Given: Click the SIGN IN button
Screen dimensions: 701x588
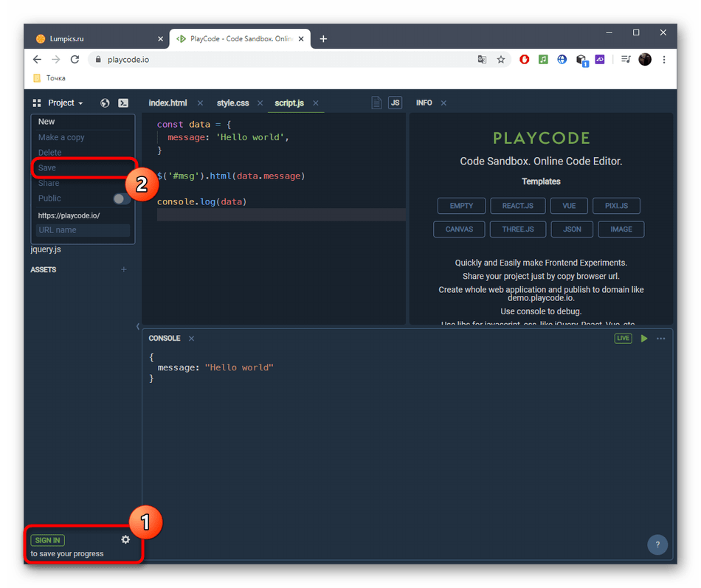Looking at the screenshot, I should click(47, 540).
